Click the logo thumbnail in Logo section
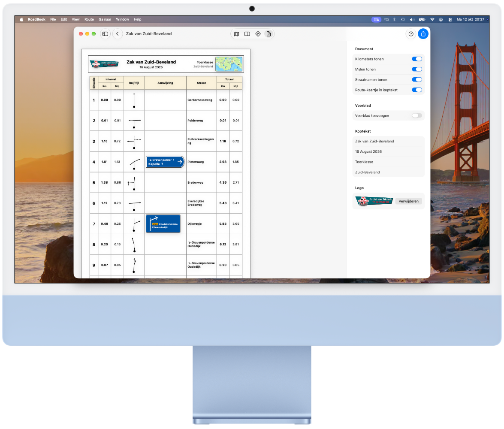The width and height of the screenshot is (504, 429). point(374,201)
